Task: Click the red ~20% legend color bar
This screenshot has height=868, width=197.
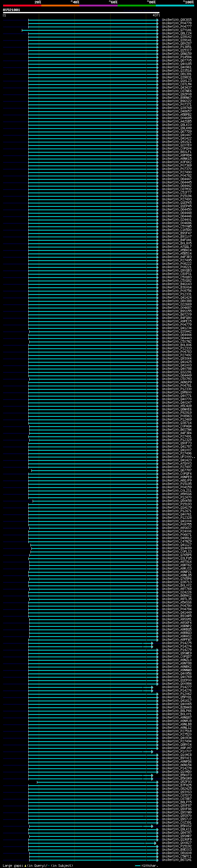Action: (22, 6)
